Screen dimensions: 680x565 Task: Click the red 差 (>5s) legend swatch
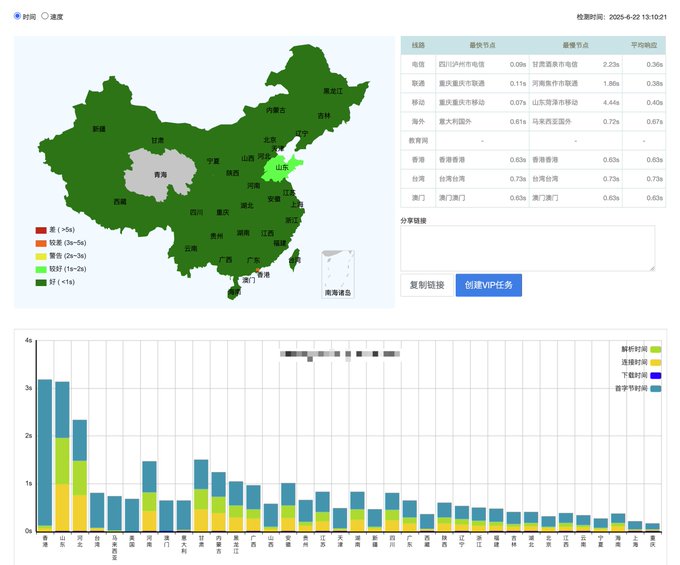tap(41, 230)
